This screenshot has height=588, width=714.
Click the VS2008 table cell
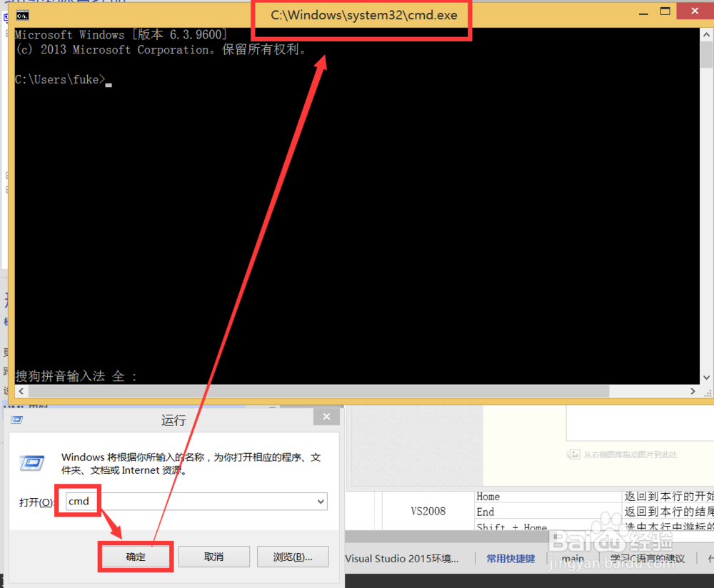428,511
